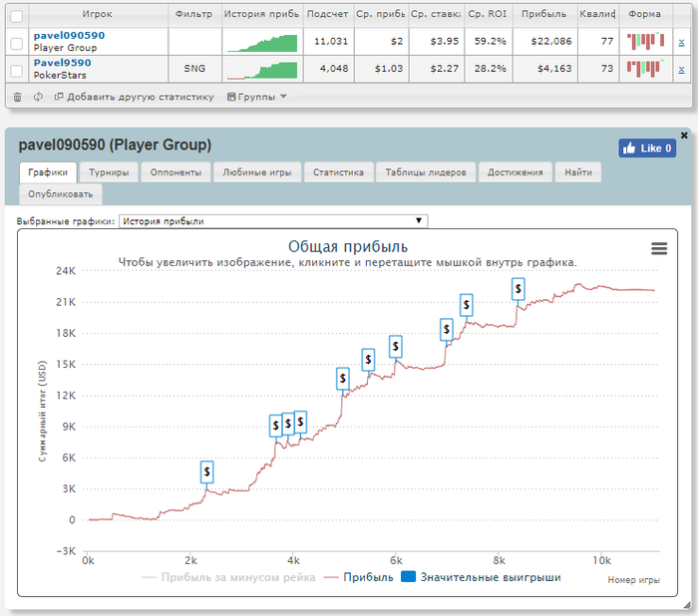Toggle Прибыль за минусом рейка legend item

228,577
